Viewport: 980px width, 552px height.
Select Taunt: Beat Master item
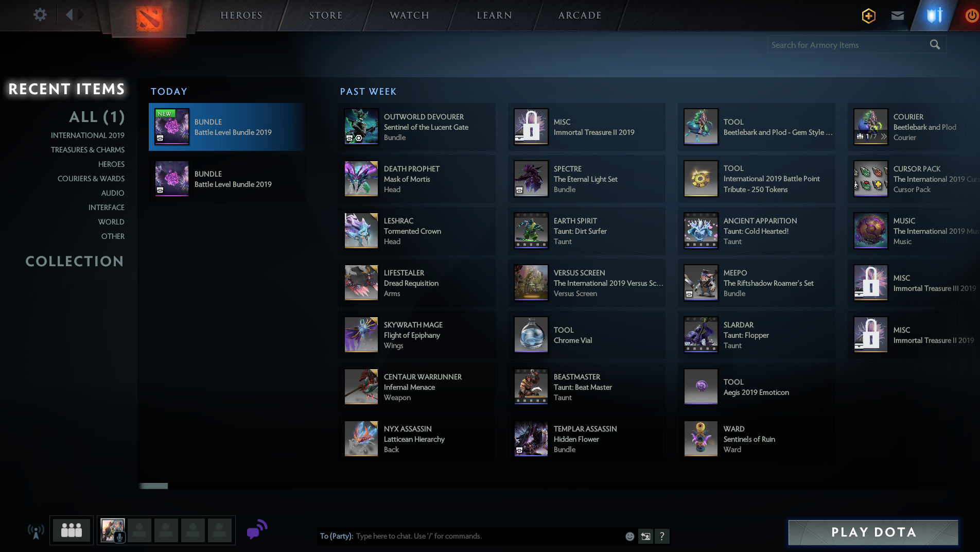(587, 387)
